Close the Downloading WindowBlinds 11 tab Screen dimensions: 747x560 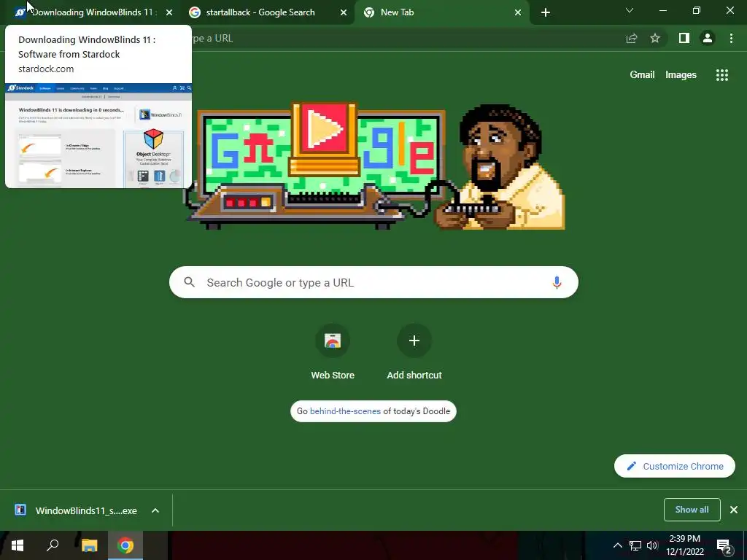point(169,13)
